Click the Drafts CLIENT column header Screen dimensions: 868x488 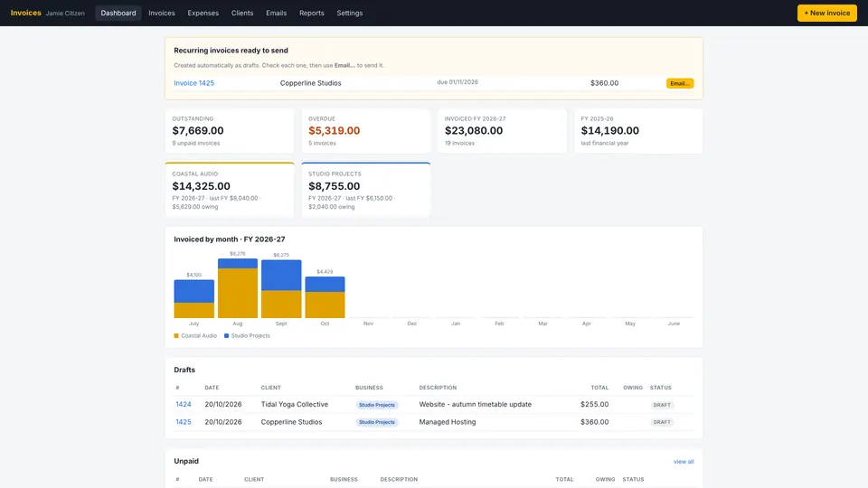click(270, 388)
